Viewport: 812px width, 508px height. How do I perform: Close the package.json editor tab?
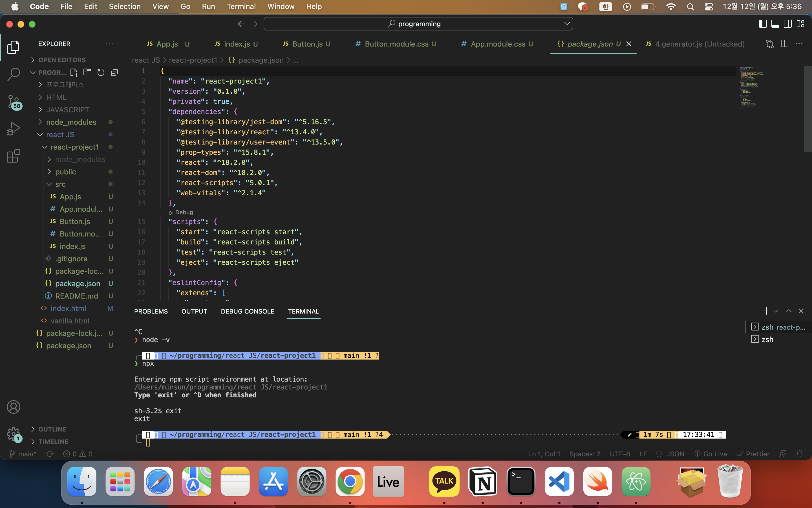(x=629, y=44)
